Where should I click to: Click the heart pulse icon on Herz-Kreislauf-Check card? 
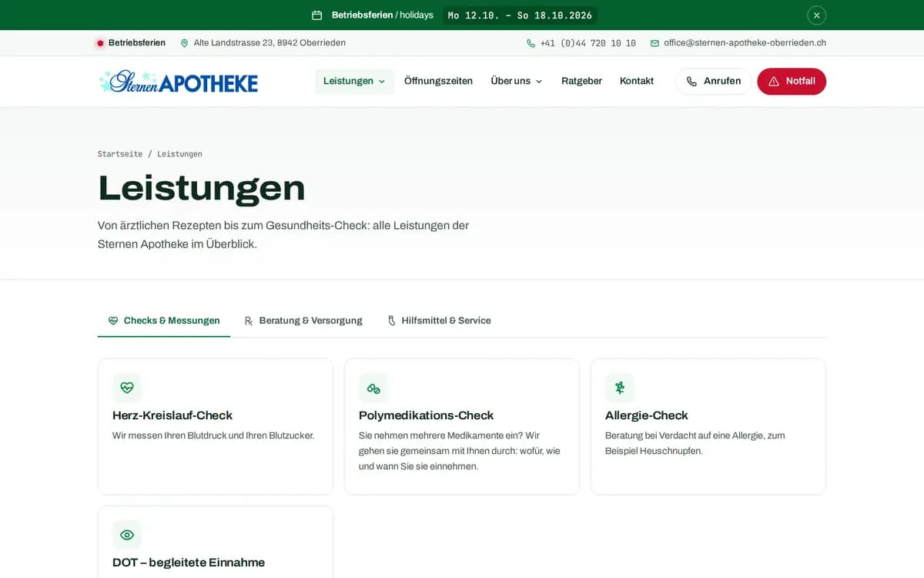click(x=127, y=388)
